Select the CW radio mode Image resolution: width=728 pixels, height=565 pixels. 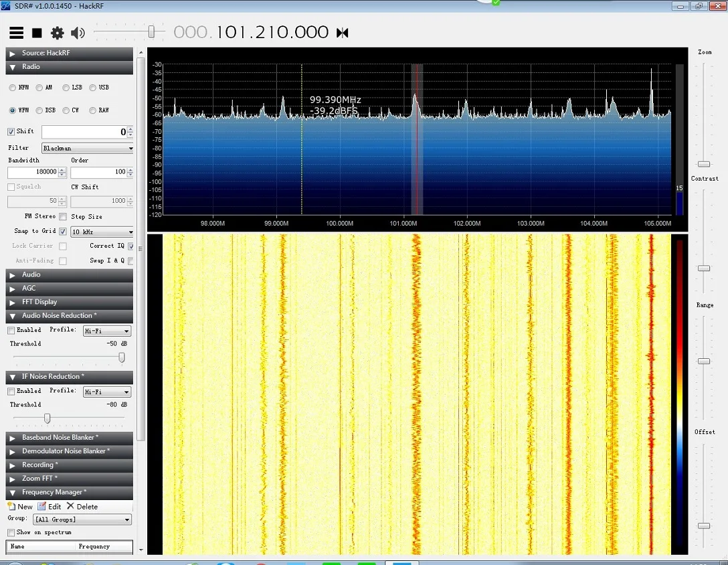coord(66,110)
